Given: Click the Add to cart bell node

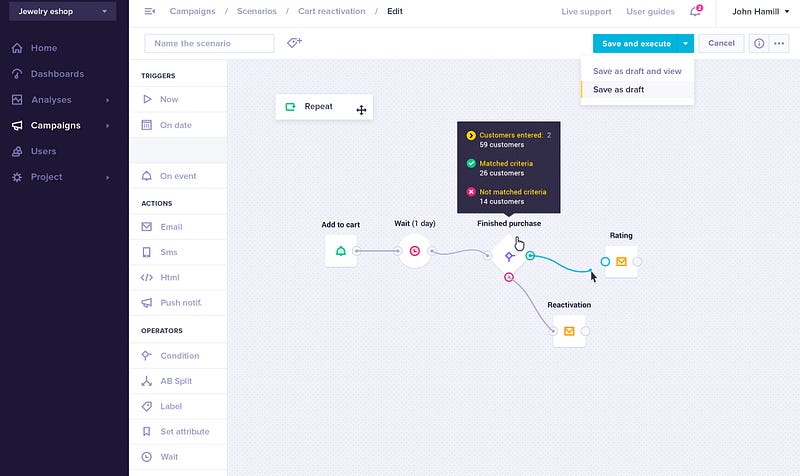Looking at the screenshot, I should click(341, 251).
